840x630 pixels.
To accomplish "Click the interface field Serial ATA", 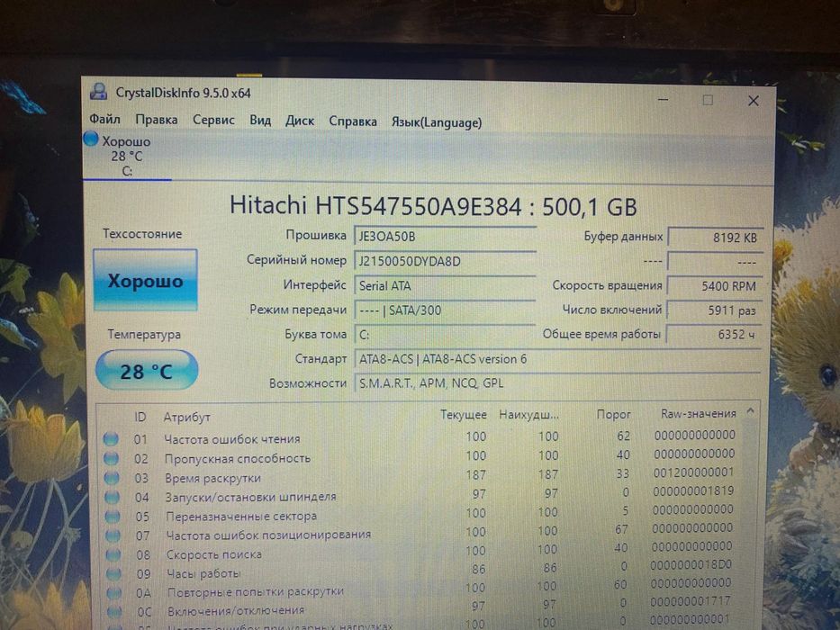I will coord(445,285).
